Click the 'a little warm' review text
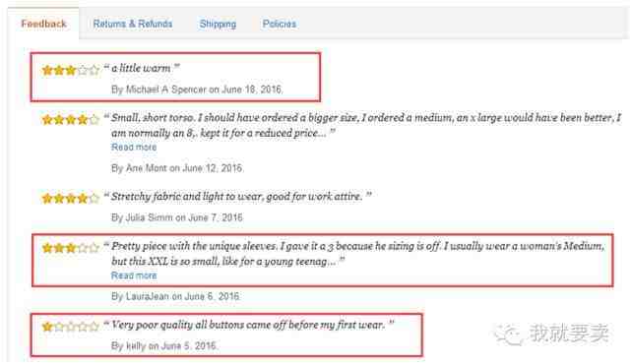Screen dimensions: 630x364 (141, 68)
